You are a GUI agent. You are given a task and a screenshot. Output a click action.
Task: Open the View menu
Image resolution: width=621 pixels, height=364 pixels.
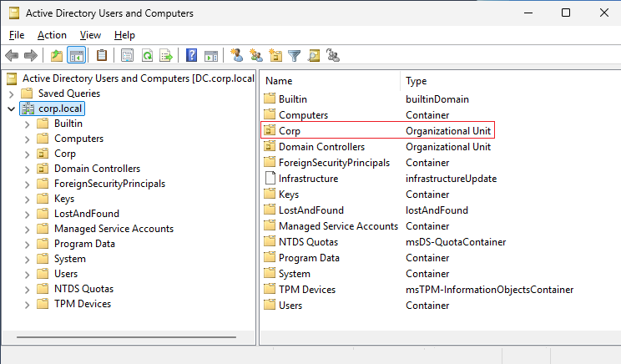90,35
